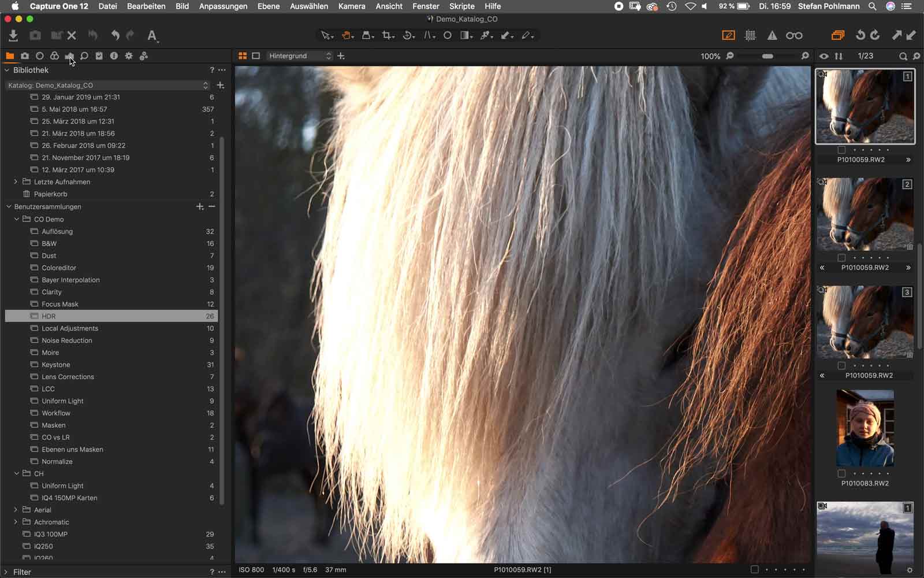This screenshot has height=578, width=924.
Task: Open the Noise Reduction collection
Action: [67, 340]
